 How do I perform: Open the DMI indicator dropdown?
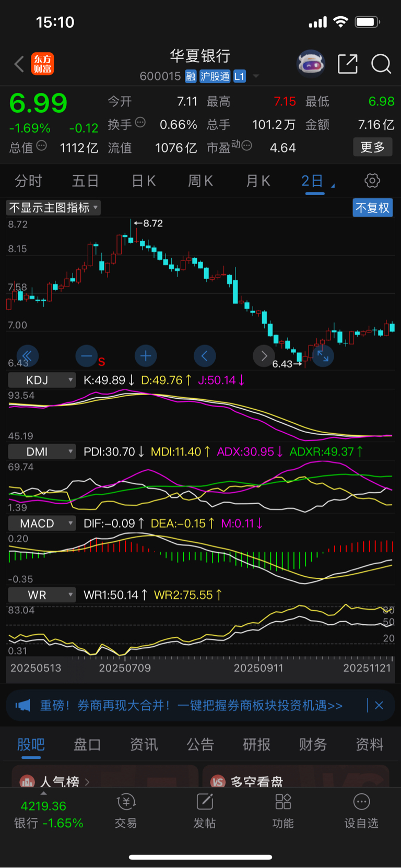[42, 451]
